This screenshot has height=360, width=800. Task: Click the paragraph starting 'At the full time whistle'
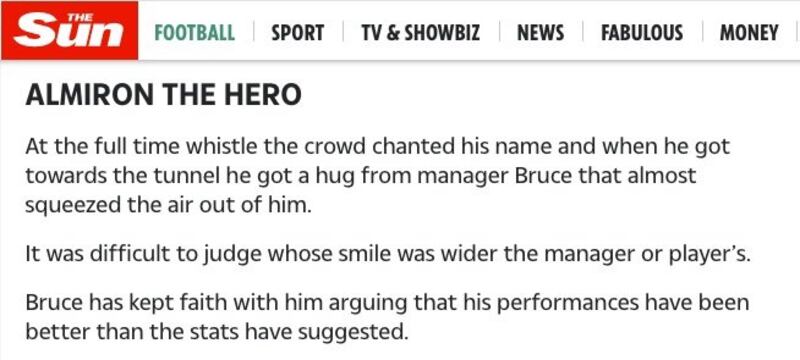378,176
